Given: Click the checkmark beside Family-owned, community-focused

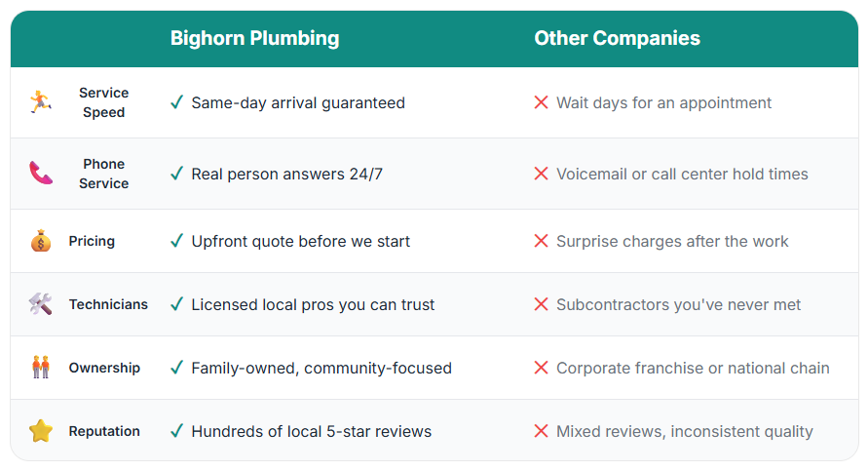Looking at the screenshot, I should [176, 368].
